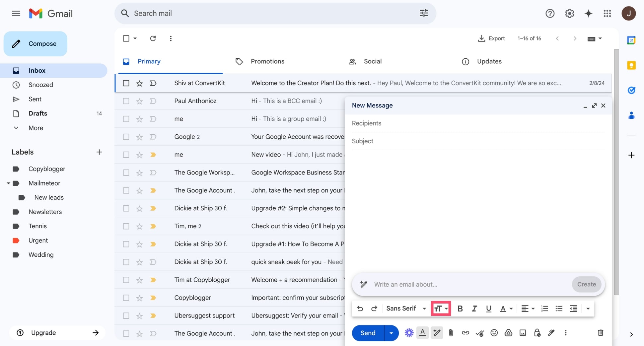Open the Drafts folder

point(38,113)
